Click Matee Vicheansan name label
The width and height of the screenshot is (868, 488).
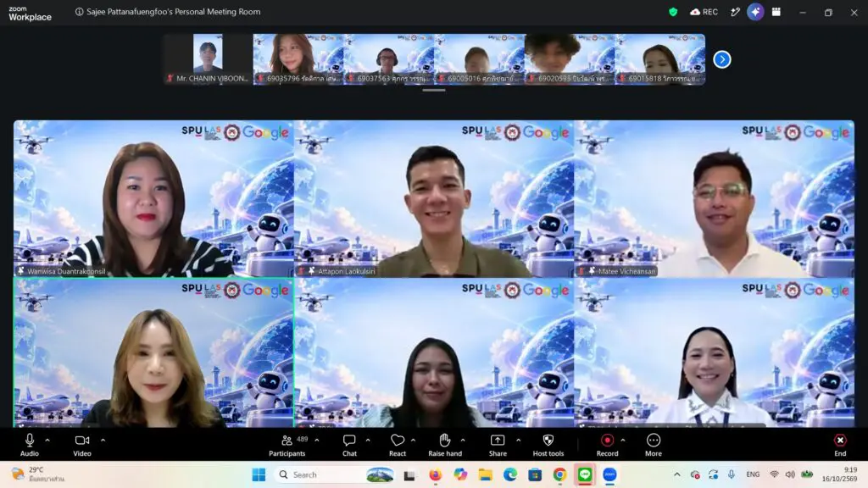pyautogui.click(x=626, y=271)
